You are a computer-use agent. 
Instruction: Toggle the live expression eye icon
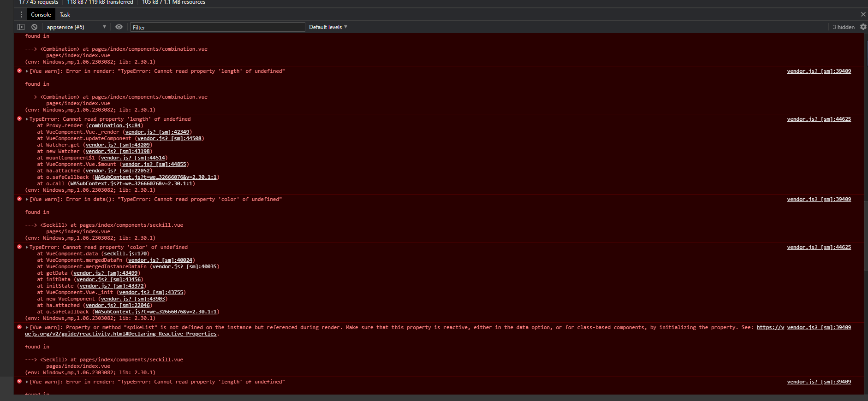point(119,27)
